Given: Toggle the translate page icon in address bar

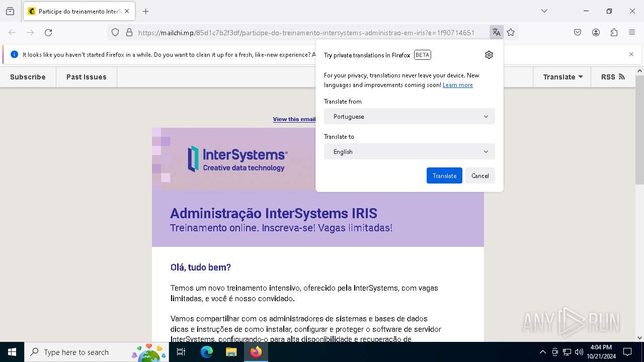Looking at the screenshot, I should coord(496,32).
